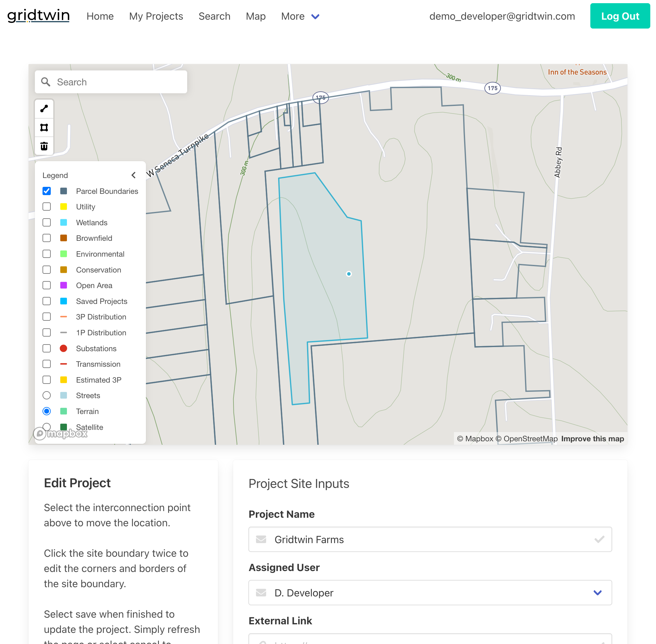Viewport: 656px width, 644px height.
Task: Open the Map page from the navigation
Action: [x=256, y=16]
